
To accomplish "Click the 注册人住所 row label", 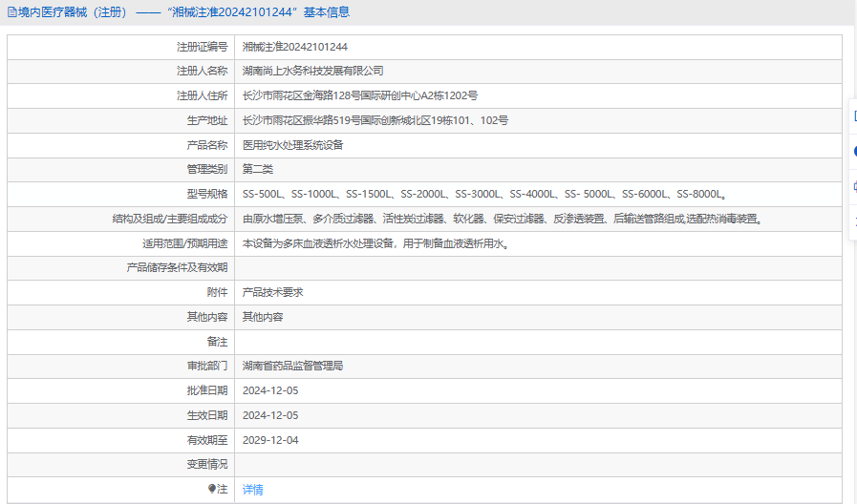I will (203, 95).
